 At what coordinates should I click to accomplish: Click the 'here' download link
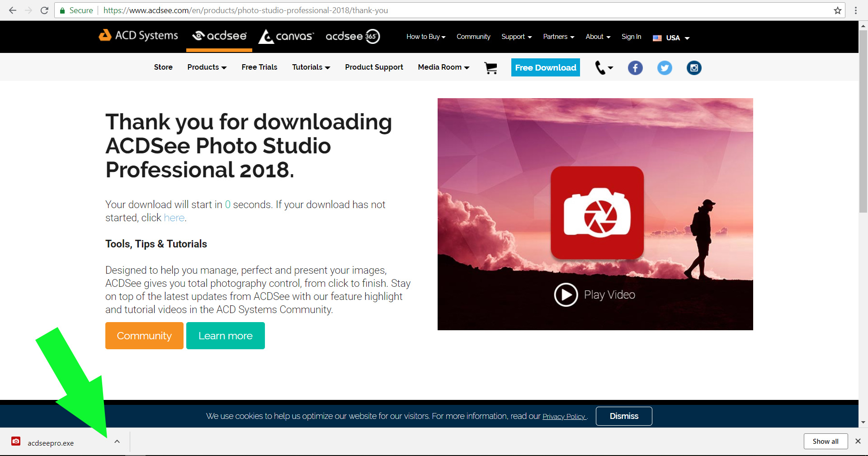(x=174, y=218)
